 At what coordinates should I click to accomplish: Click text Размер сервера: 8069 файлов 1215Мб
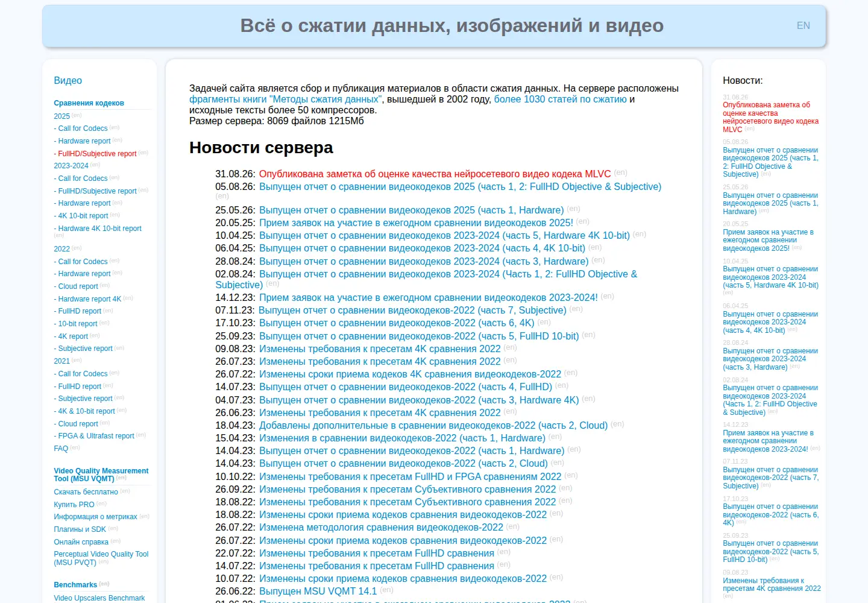277,121
